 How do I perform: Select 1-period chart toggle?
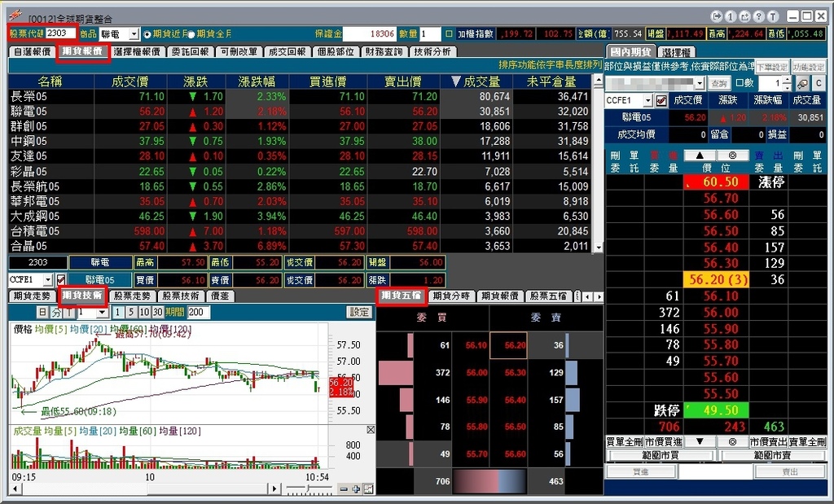coord(118,312)
